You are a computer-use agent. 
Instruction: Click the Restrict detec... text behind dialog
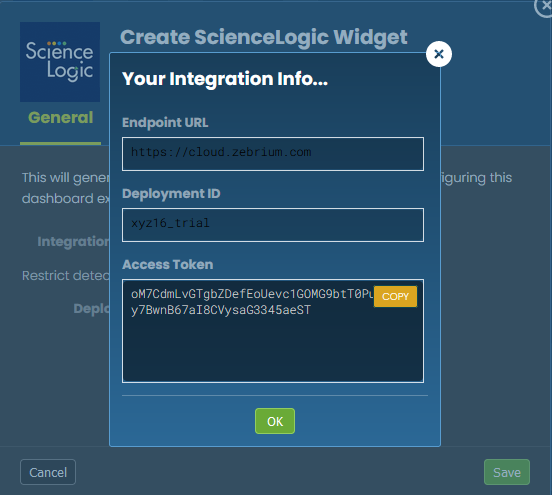[x=65, y=276]
